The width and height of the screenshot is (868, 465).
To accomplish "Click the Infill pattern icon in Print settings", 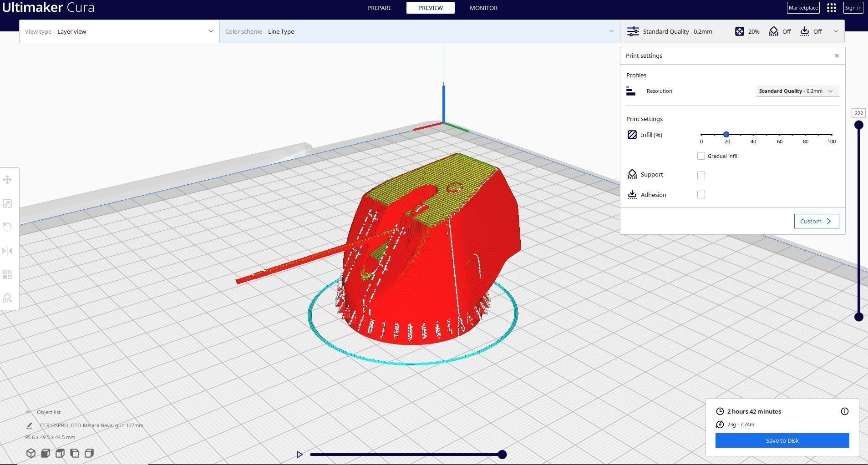I will [x=632, y=135].
